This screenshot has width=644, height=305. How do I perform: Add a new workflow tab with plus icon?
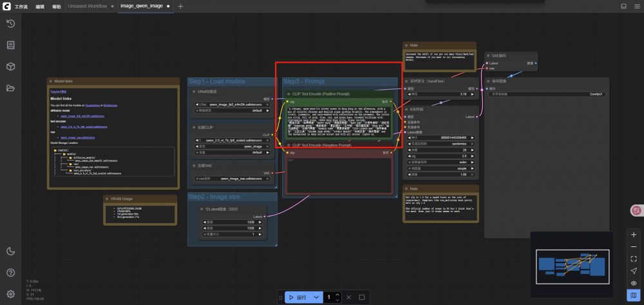coord(181,6)
